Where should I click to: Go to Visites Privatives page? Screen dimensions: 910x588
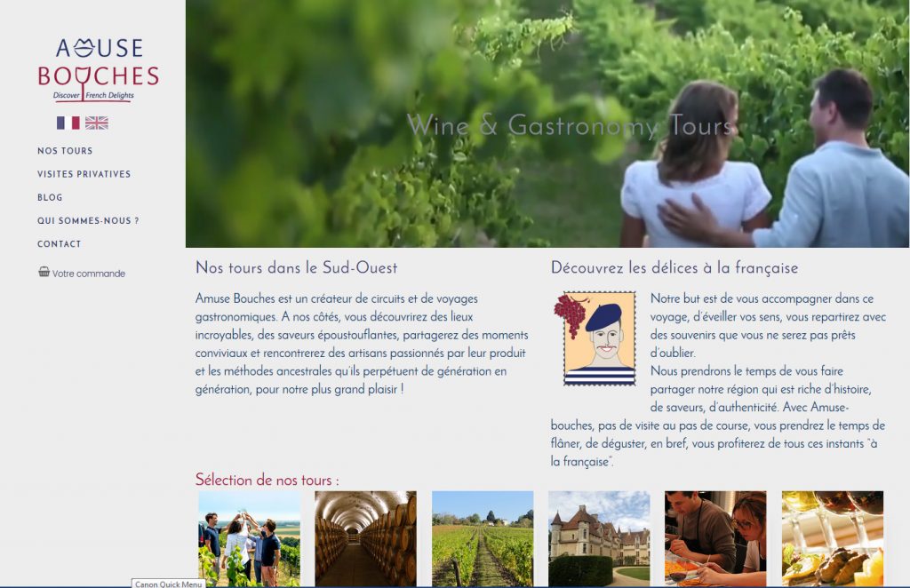tap(84, 174)
